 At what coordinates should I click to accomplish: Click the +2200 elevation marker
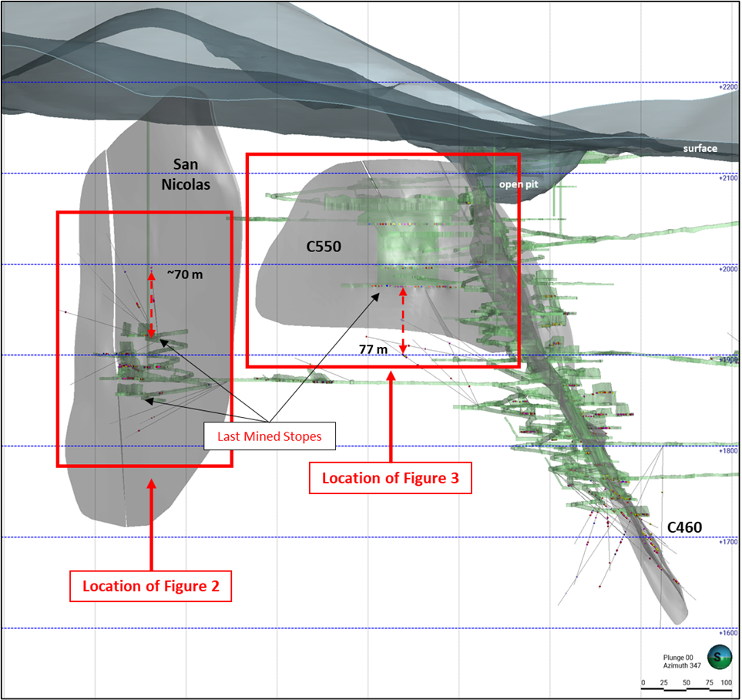point(727,88)
